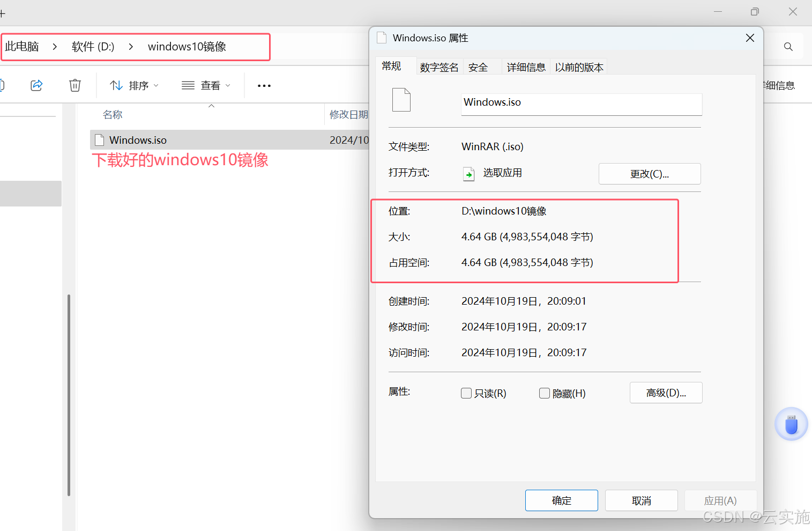Select 此电脑 in the address breadcrumb
The height and width of the screenshot is (531, 812).
(22, 47)
